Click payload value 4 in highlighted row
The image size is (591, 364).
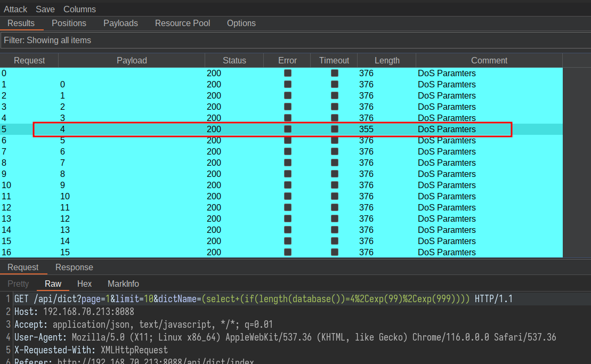[62, 130]
